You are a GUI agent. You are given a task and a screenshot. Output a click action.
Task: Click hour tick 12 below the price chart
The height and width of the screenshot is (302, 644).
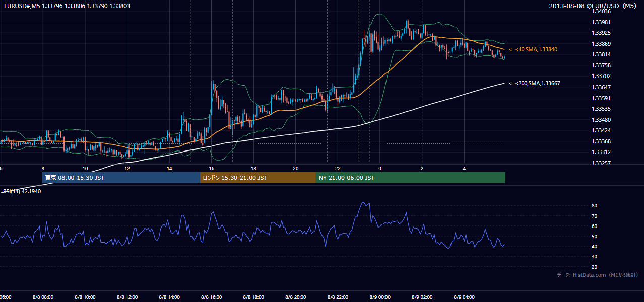point(127,168)
